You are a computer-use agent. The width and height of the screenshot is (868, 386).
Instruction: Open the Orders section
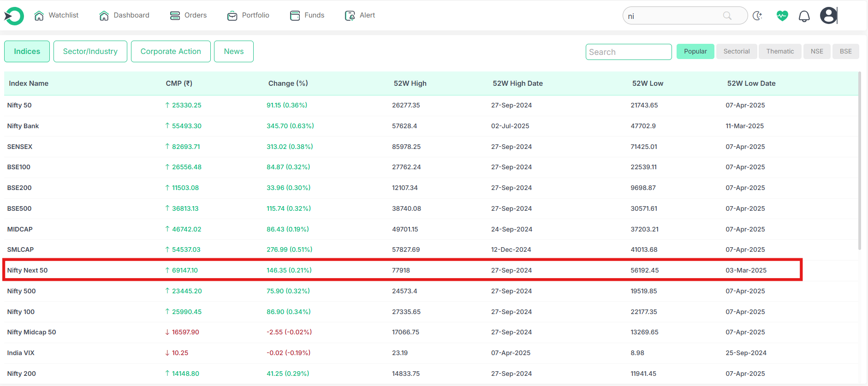(188, 15)
